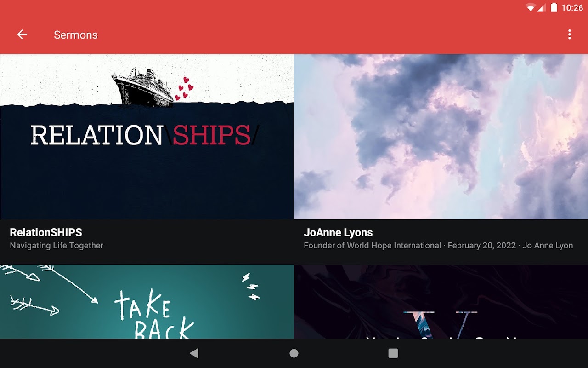This screenshot has width=588, height=368.
Task: Click the 10:26 clock in status bar
Action: click(x=572, y=8)
